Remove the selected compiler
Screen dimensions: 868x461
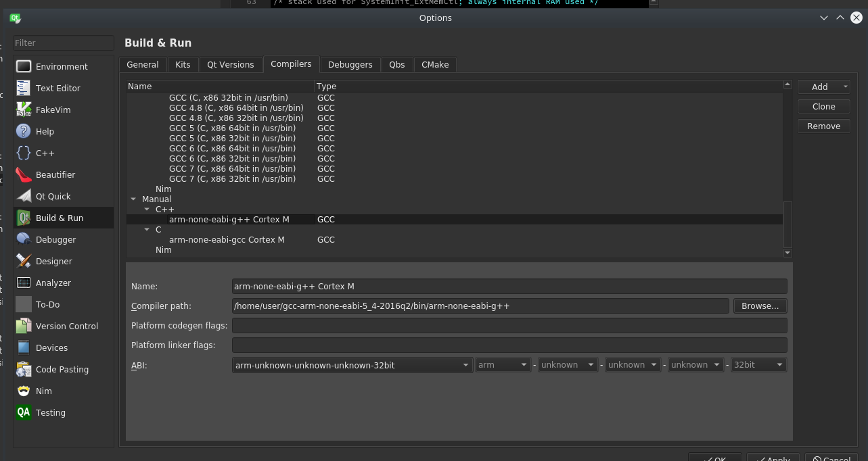(x=823, y=126)
